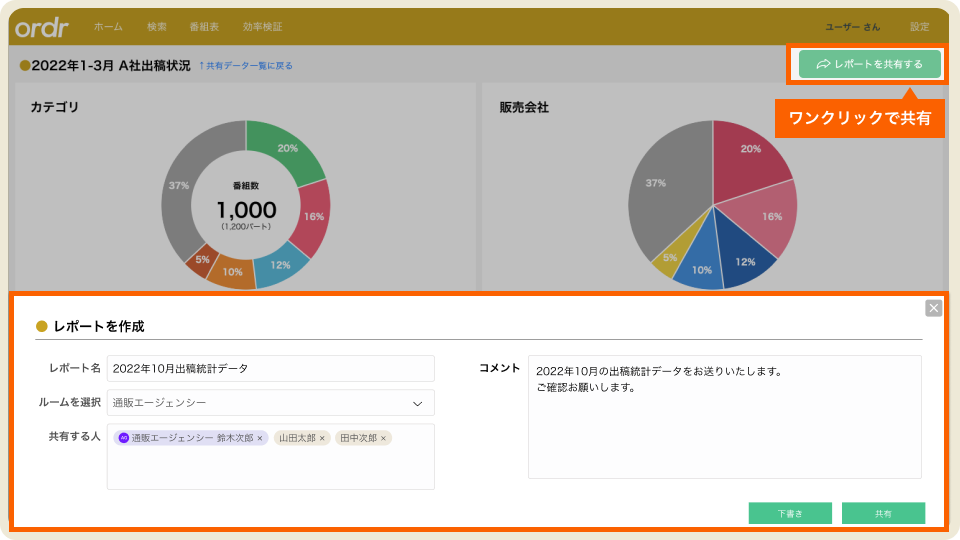Follow 共有データ一覧に戻る link

point(246,66)
